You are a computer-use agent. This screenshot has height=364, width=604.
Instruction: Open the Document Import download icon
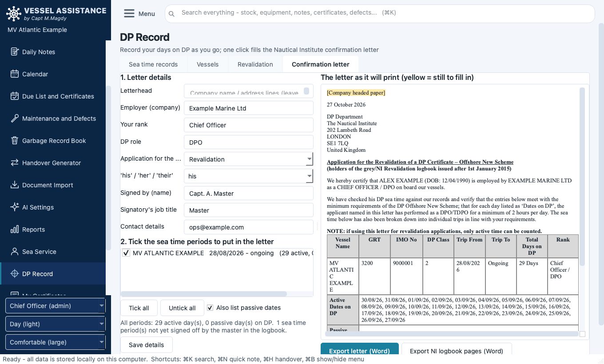[x=15, y=185]
